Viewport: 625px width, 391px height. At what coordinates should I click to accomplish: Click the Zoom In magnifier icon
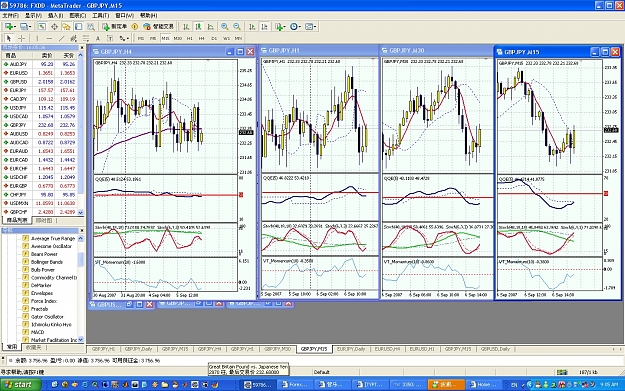tap(224, 27)
